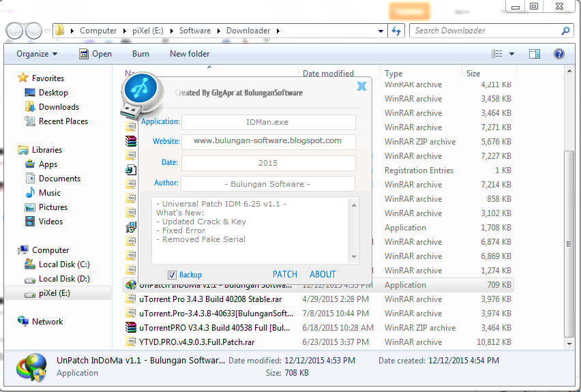Click icon of UnPatch InDoMa application row

[x=131, y=285]
